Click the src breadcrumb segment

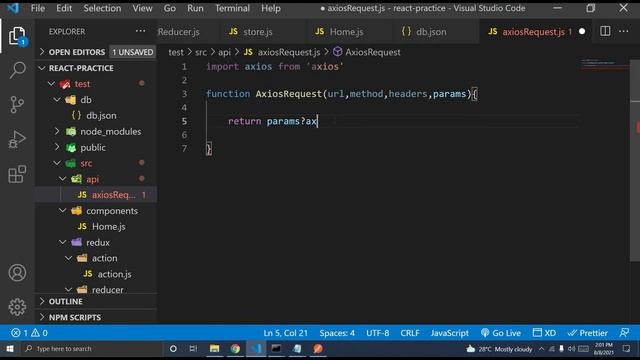pos(201,52)
